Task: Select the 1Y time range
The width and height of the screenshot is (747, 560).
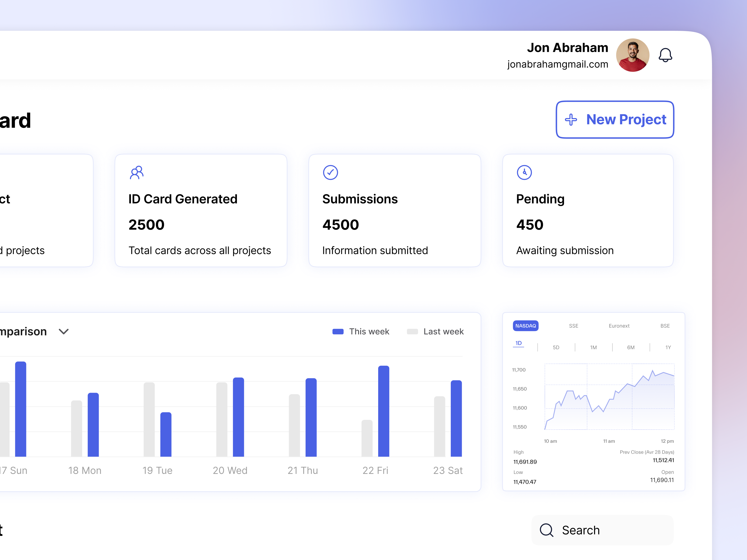Action: tap(668, 347)
